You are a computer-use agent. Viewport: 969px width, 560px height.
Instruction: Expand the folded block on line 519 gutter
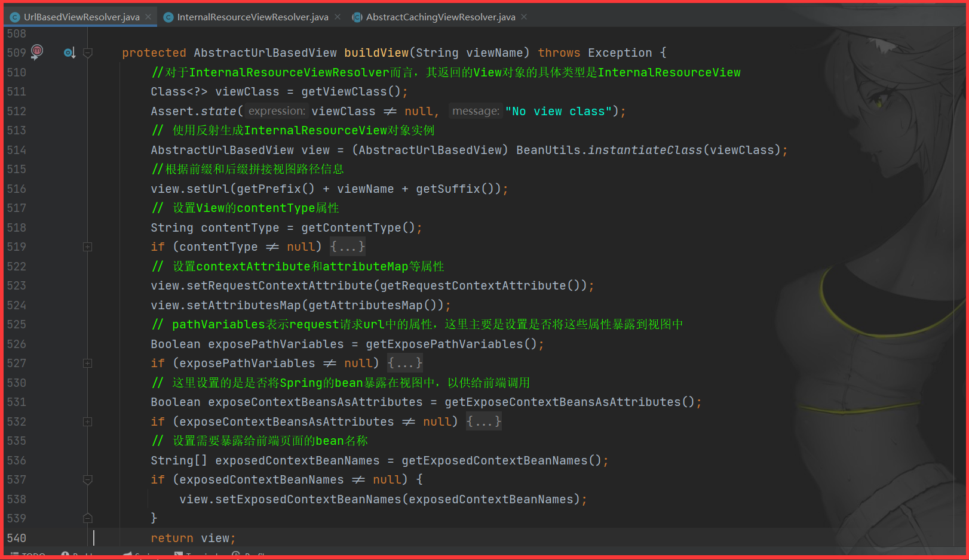click(88, 247)
